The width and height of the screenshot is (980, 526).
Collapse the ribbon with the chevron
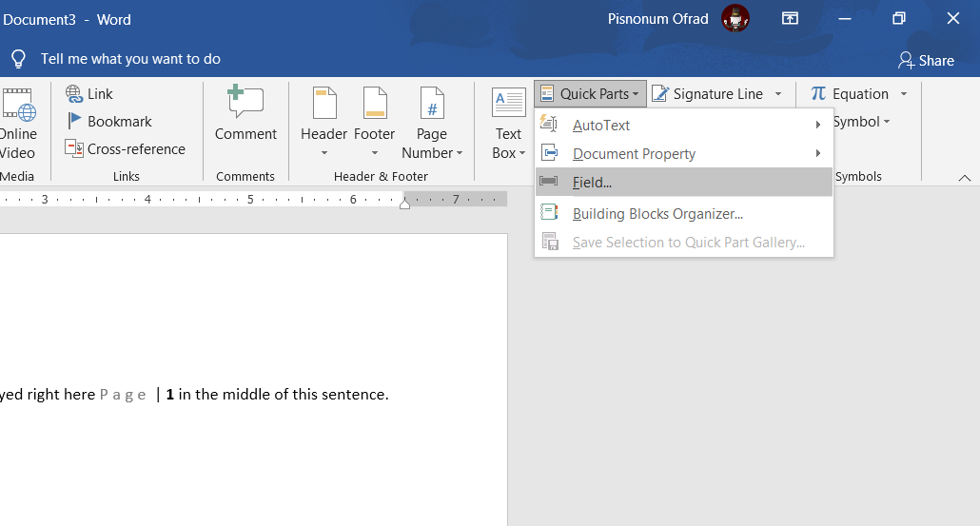965,178
